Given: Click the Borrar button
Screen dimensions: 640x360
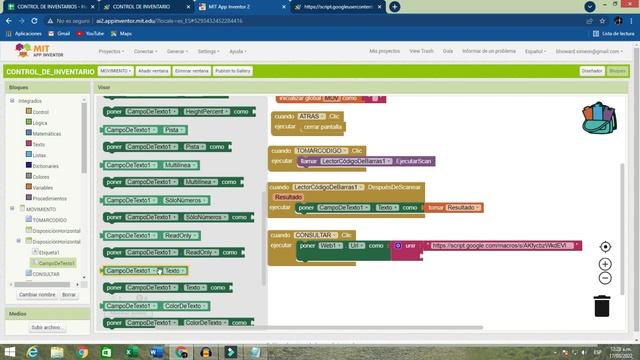Looking at the screenshot, I should pyautogui.click(x=69, y=295).
